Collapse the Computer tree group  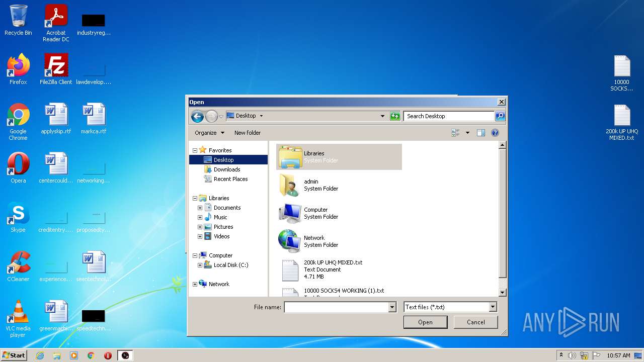pos(195,255)
